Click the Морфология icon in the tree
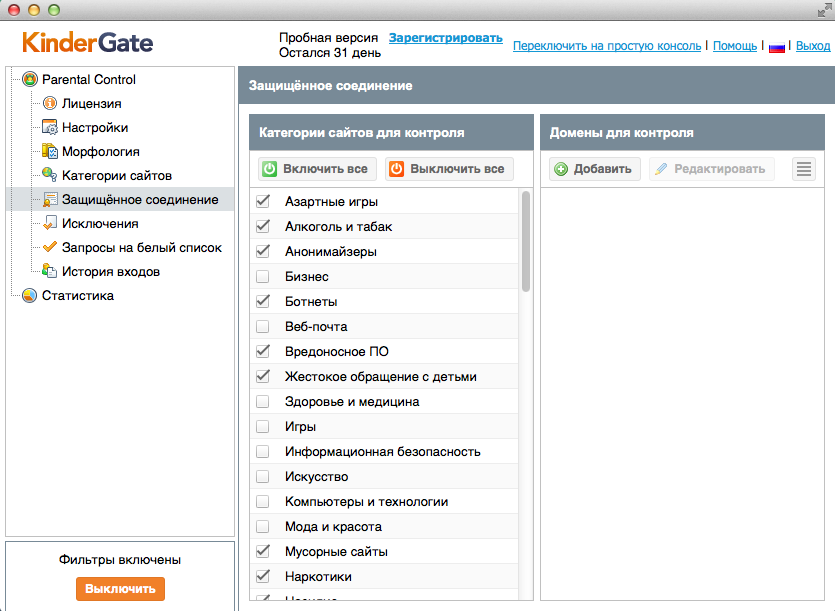Screen dimensions: 835x611 point(50,152)
